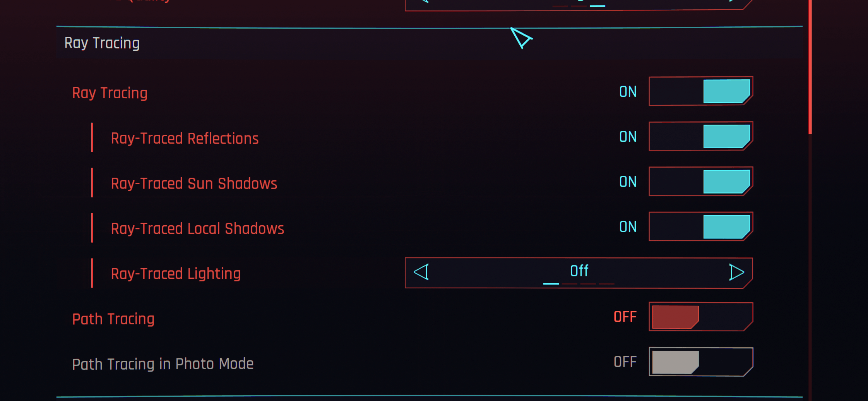Screen dimensions: 868x401
Task: Click the red vertical scrollbar thumb
Action: 810,66
